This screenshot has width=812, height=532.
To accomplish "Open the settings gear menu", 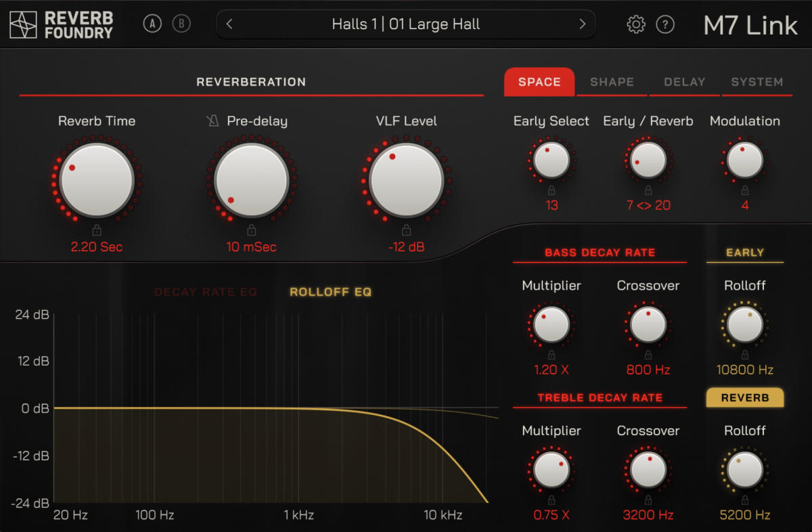I will point(636,25).
